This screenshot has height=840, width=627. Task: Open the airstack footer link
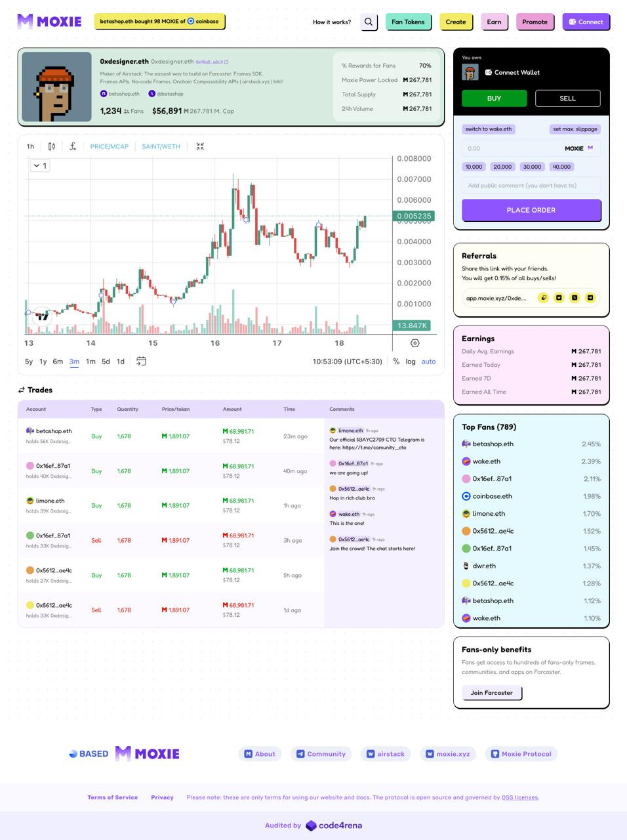coord(386,754)
